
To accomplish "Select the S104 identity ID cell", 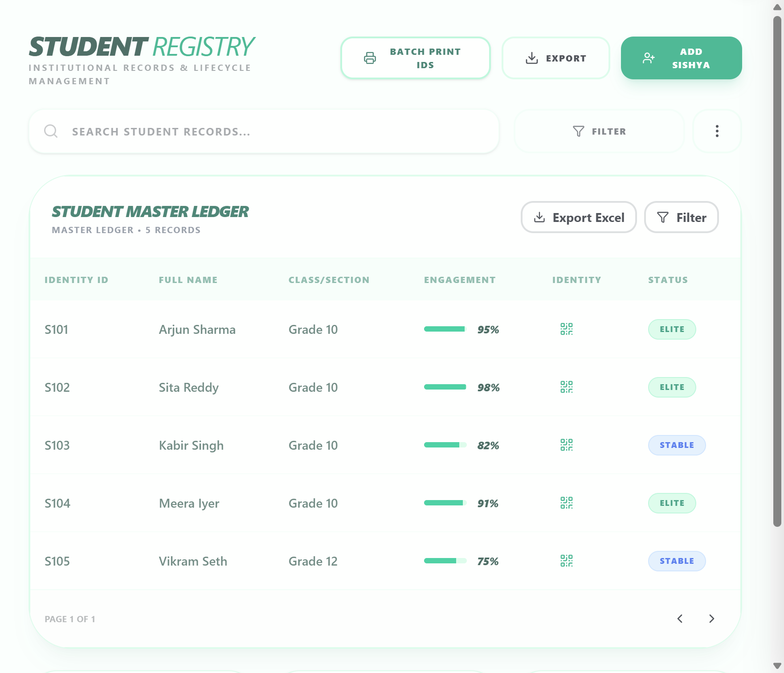I will 57,503.
